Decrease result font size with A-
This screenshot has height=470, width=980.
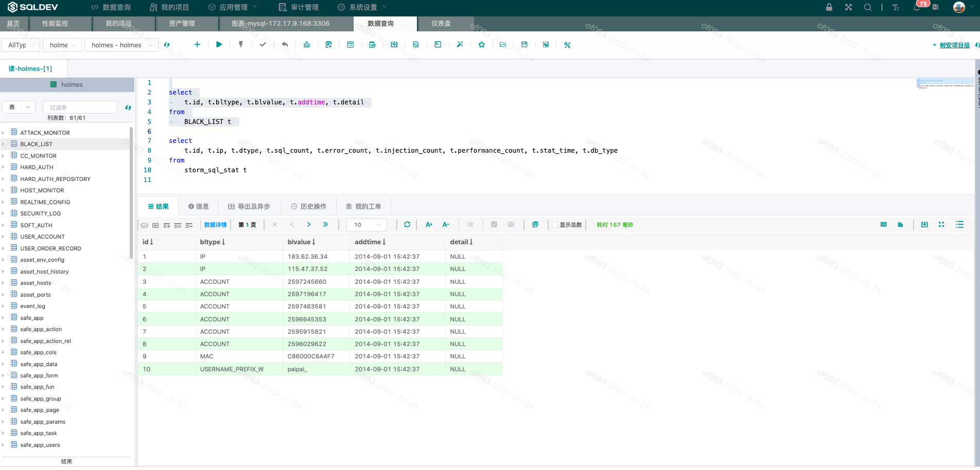click(446, 225)
